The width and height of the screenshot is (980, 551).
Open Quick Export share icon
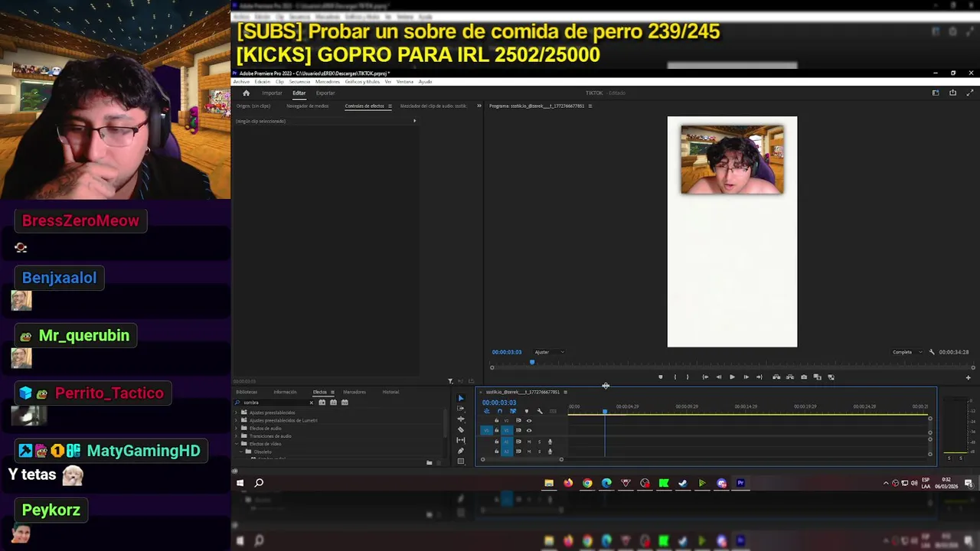coord(952,93)
